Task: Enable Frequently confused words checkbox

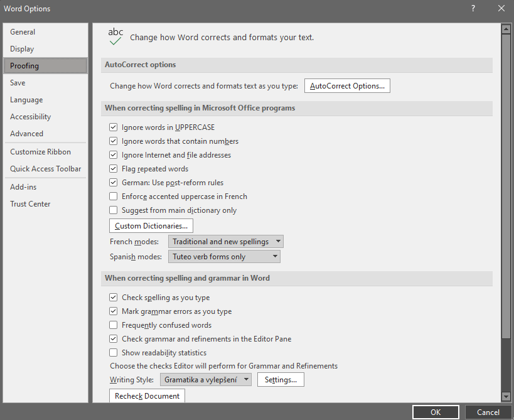Action: pos(114,325)
